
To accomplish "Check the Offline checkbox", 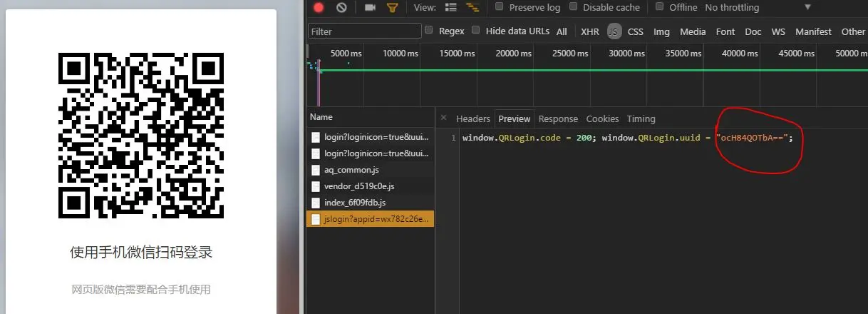I will (x=658, y=6).
